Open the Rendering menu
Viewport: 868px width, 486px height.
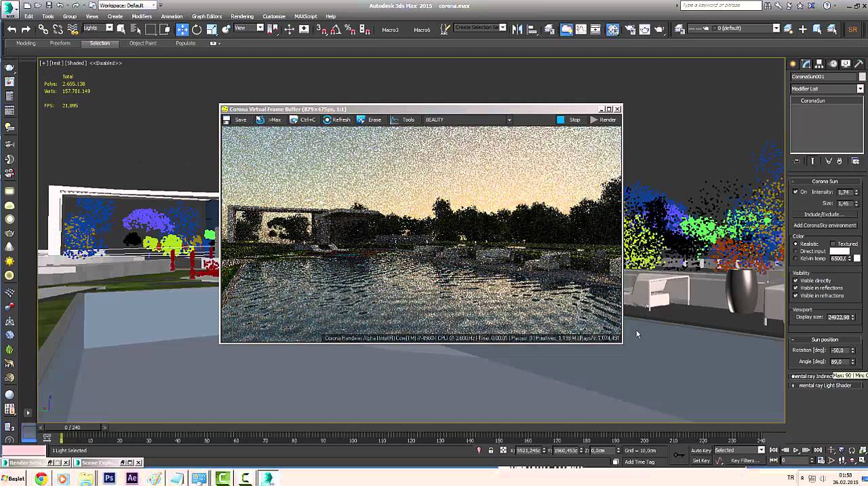242,16
